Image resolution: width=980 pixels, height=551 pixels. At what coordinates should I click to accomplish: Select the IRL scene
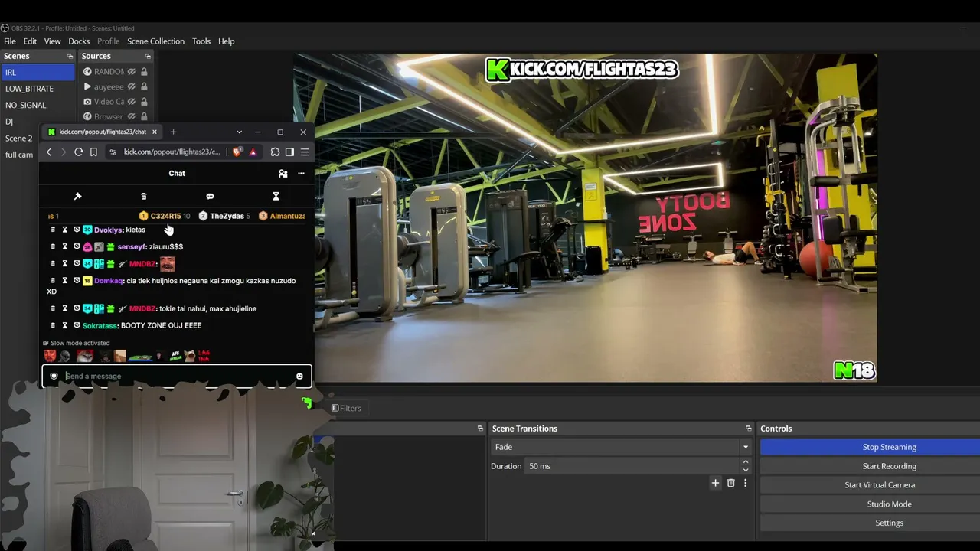(x=38, y=73)
